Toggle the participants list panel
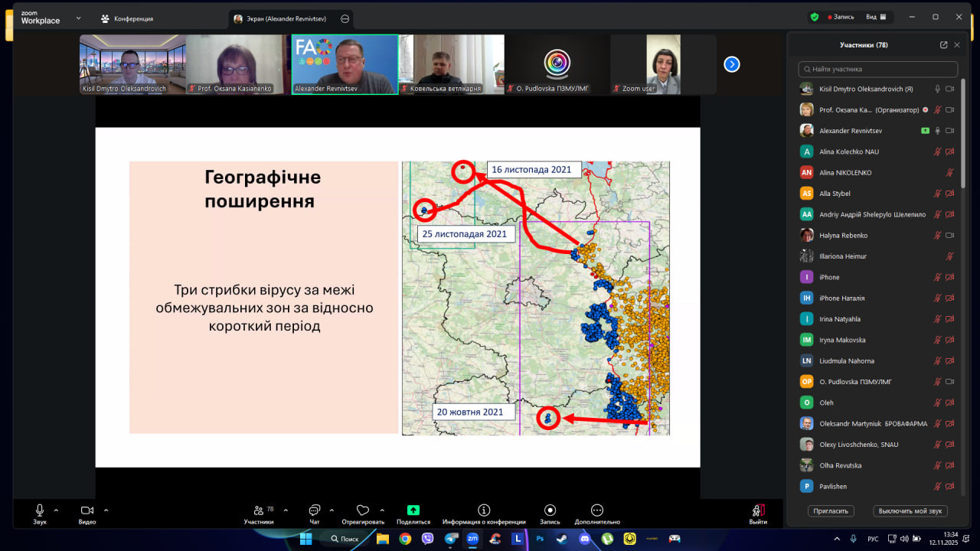 click(x=259, y=510)
